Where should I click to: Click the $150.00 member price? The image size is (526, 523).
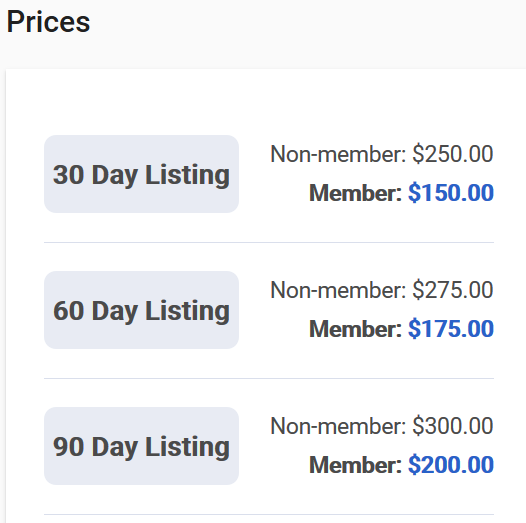pyautogui.click(x=451, y=193)
